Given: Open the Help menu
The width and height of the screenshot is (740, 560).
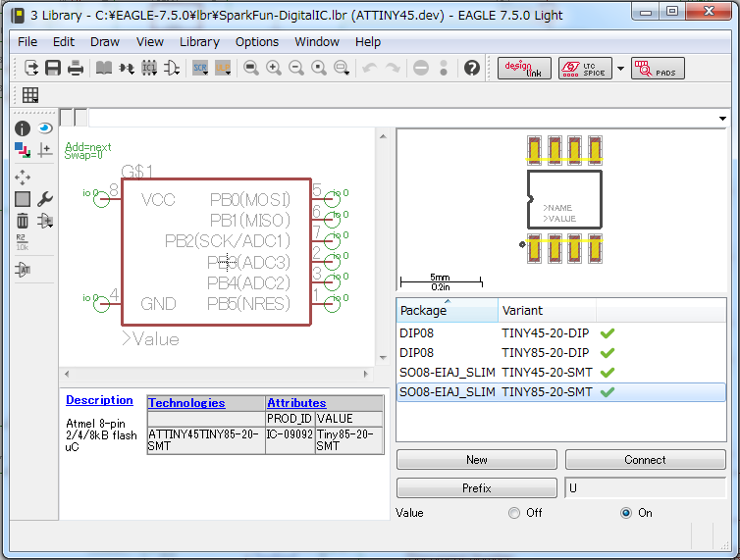Looking at the screenshot, I should [x=368, y=42].
